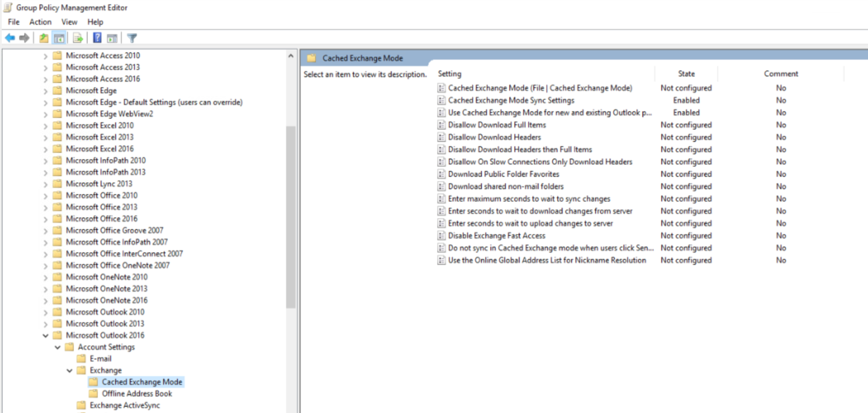Sort by the State column header
The image size is (868, 413).
[686, 74]
